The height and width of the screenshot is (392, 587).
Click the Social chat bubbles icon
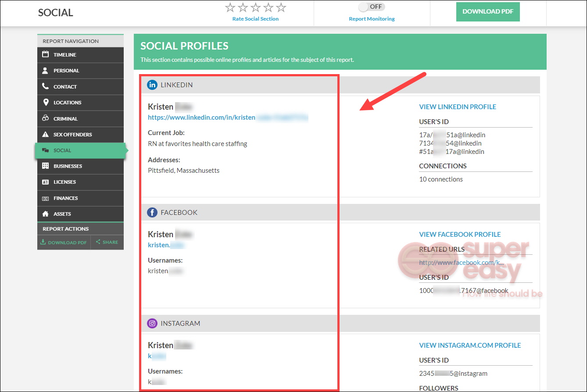click(45, 150)
